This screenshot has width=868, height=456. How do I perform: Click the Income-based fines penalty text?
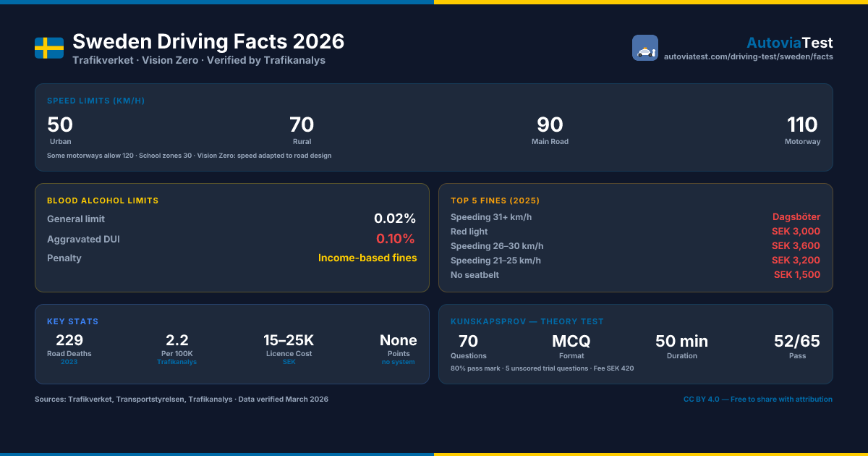(367, 258)
